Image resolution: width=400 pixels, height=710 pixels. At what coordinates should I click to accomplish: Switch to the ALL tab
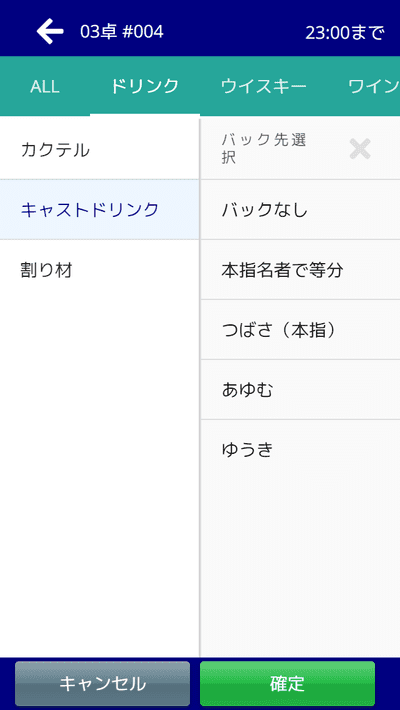(x=45, y=86)
